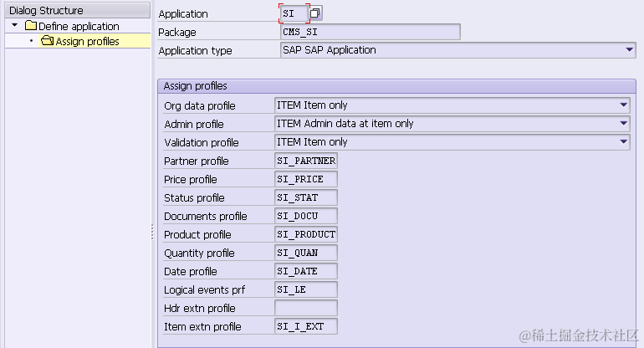This screenshot has width=644, height=348.
Task: Click the Partner profile label
Action: tap(197, 161)
